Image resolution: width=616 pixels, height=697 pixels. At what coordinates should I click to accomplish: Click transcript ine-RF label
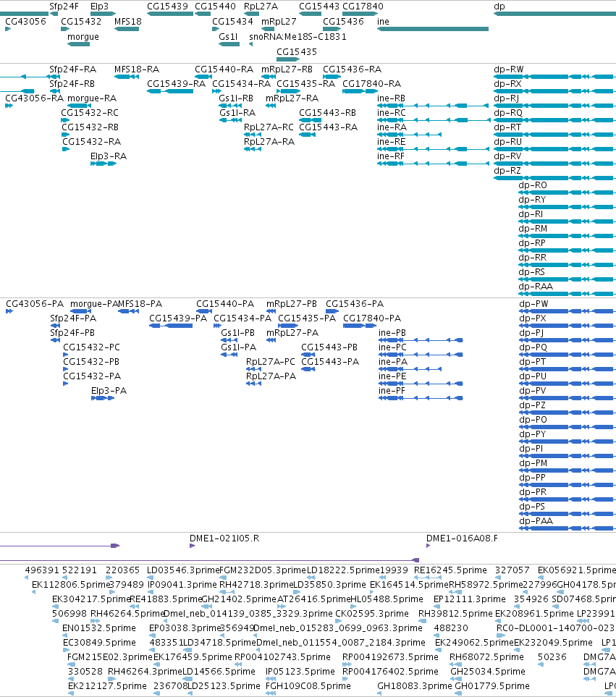[x=391, y=156]
